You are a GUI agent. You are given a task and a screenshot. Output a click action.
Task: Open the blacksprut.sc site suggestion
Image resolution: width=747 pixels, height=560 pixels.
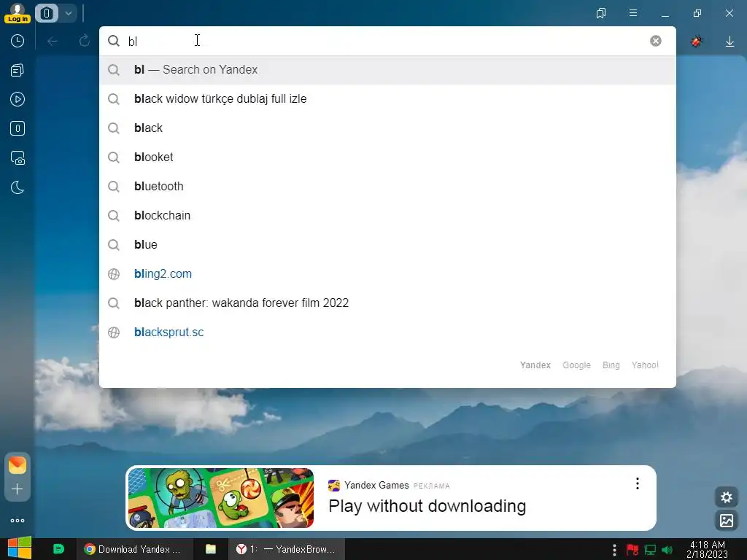(387, 332)
